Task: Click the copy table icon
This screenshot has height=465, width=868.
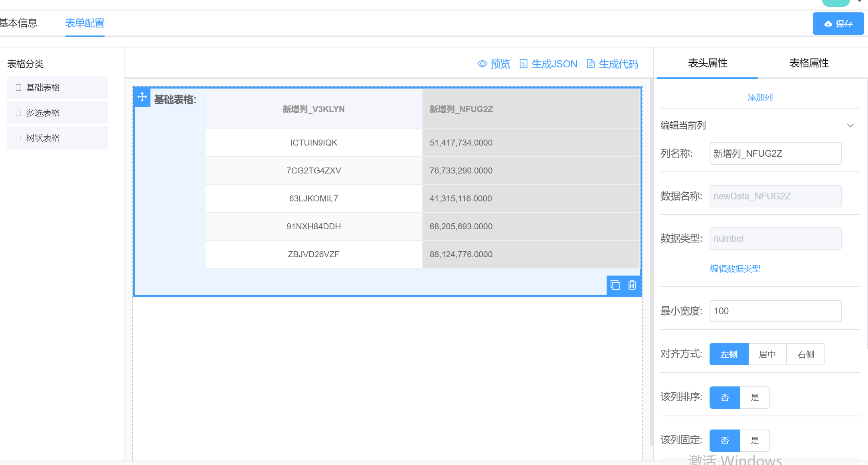Action: point(615,285)
